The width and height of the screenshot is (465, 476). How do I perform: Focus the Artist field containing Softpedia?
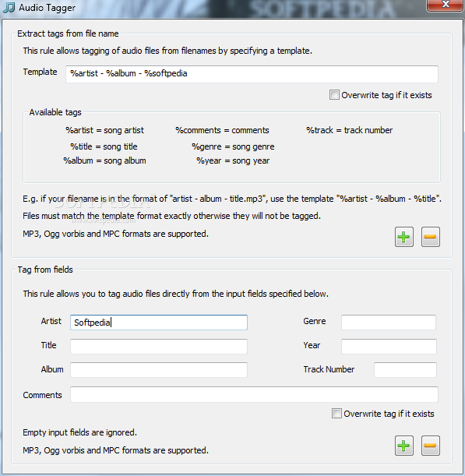point(159,323)
